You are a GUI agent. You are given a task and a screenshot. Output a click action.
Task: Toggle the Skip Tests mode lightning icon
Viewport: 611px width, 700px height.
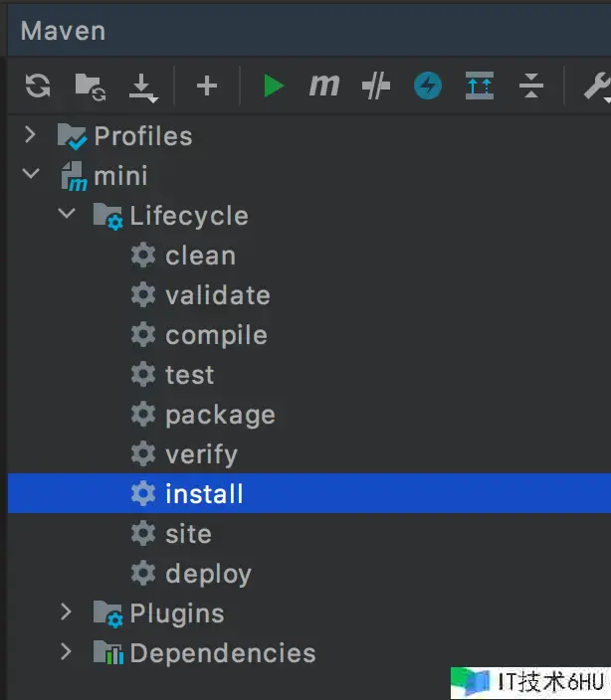[428, 87]
